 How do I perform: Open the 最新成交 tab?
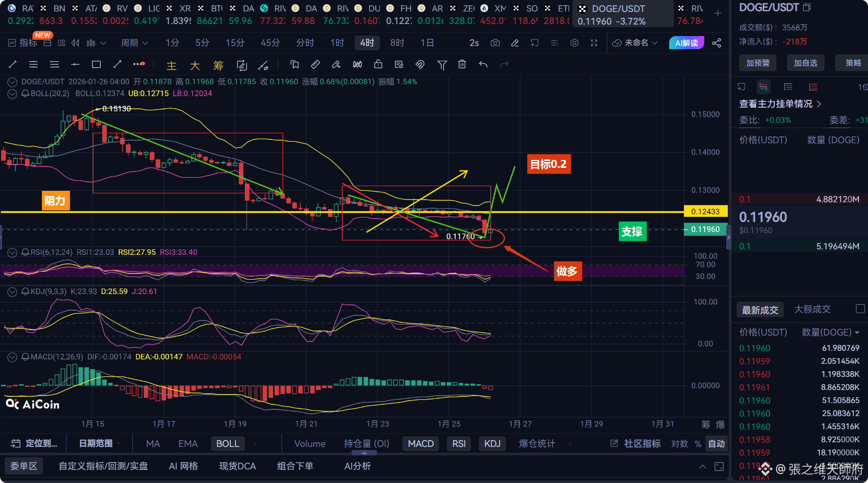[760, 310]
